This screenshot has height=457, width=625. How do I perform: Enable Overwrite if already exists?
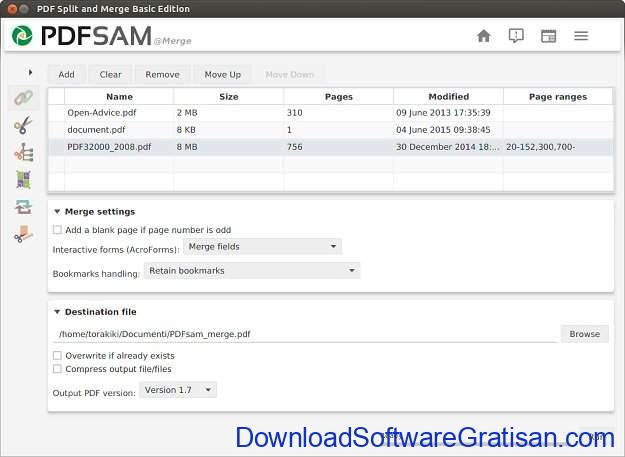[57, 355]
